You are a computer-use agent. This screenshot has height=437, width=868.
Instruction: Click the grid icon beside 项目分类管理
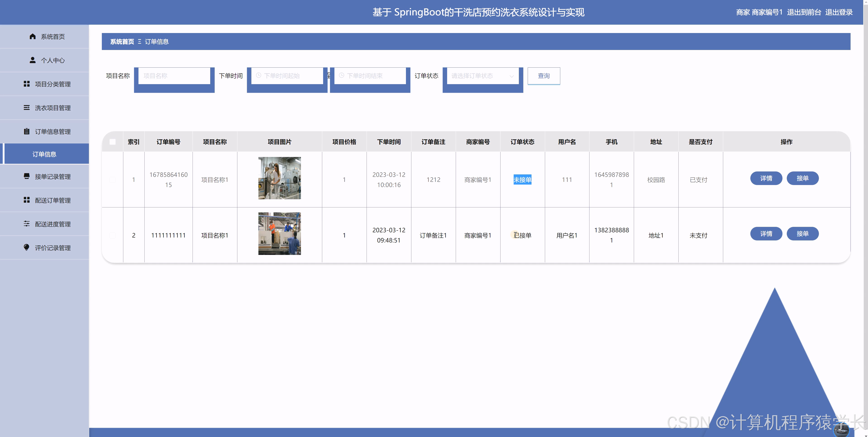27,84
